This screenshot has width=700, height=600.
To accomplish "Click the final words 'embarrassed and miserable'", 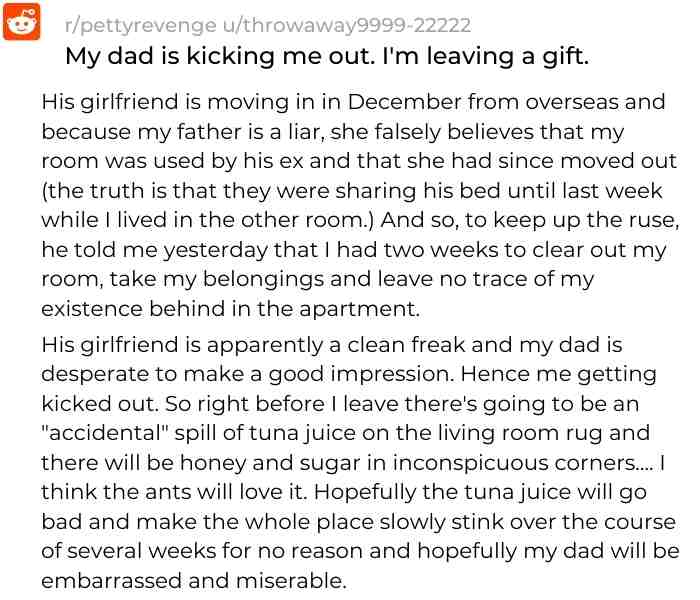I will coord(193,581).
